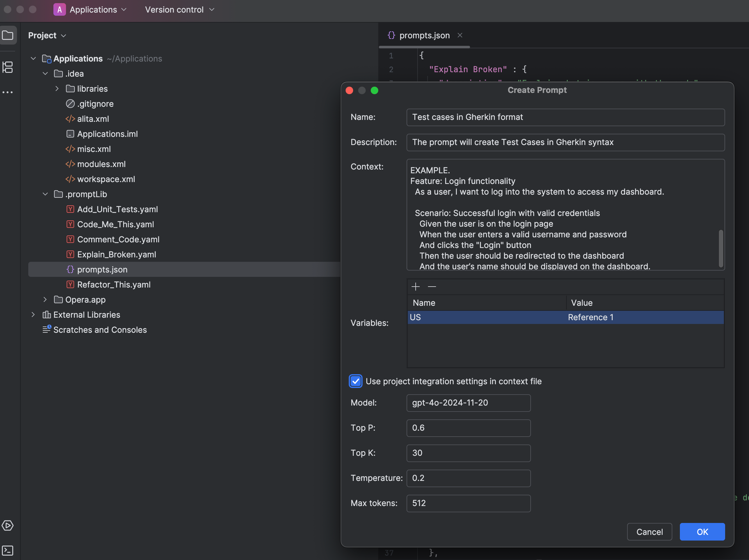Remove selected variable with minus icon

(432, 287)
